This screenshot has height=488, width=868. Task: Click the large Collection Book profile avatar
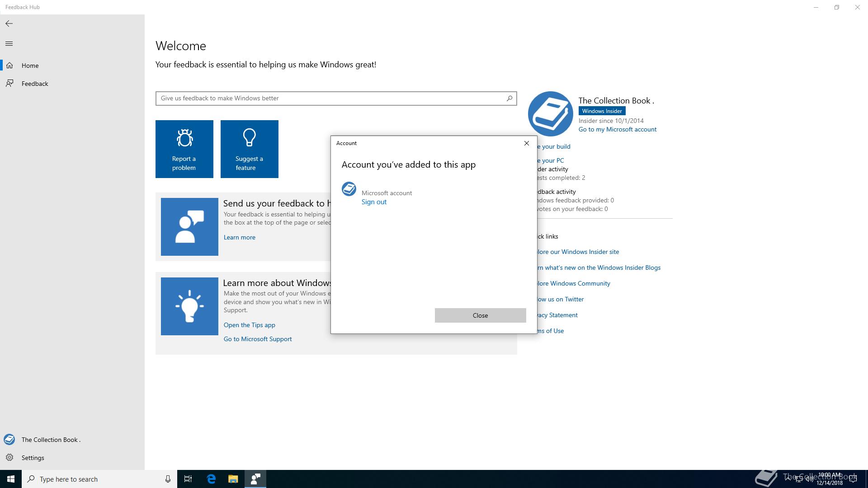tap(550, 114)
